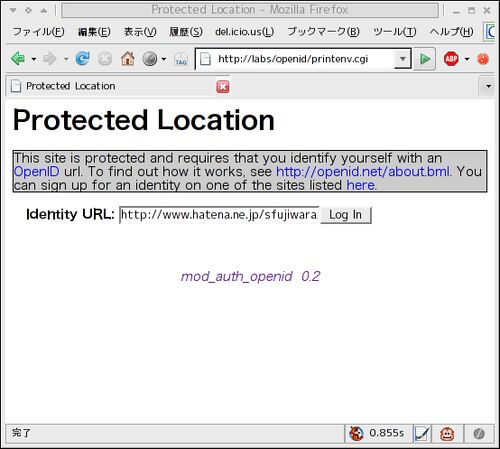Viewport: 500px width, 449px height.
Task: Open the forward history dropdown arrow
Action: [66, 59]
